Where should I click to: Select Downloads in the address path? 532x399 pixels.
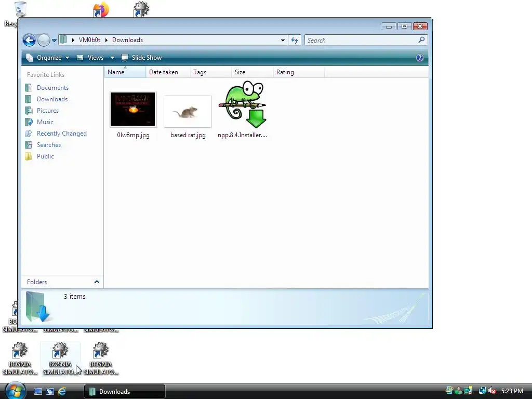pos(128,40)
